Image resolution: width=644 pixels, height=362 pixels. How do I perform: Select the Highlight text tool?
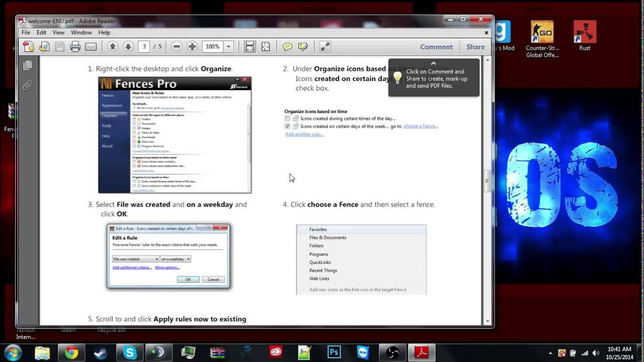[x=303, y=47]
